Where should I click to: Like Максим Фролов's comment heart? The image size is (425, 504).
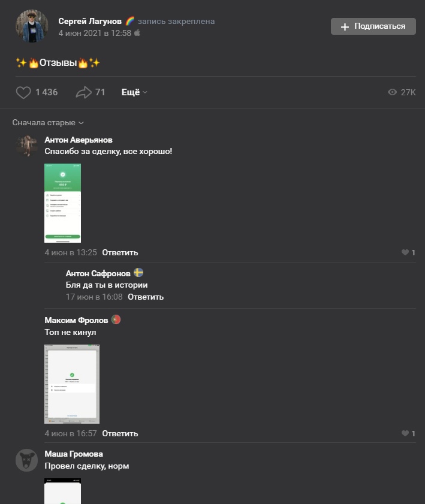(x=405, y=433)
